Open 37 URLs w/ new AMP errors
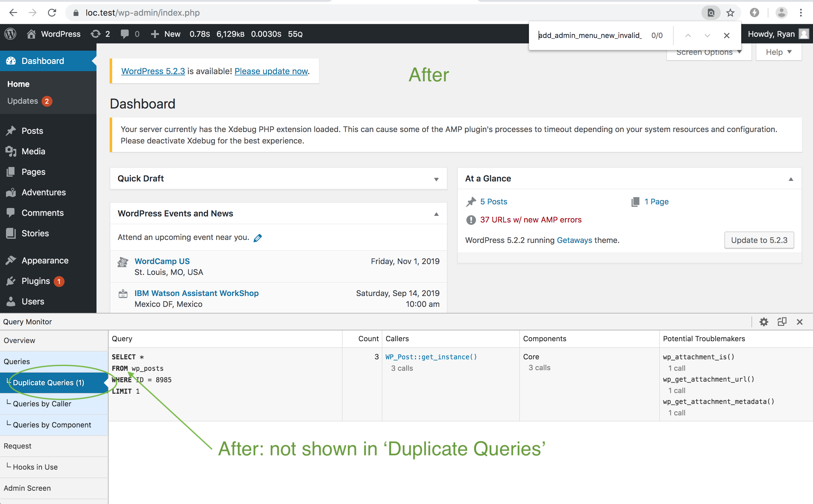The height and width of the screenshot is (504, 813). click(x=530, y=220)
